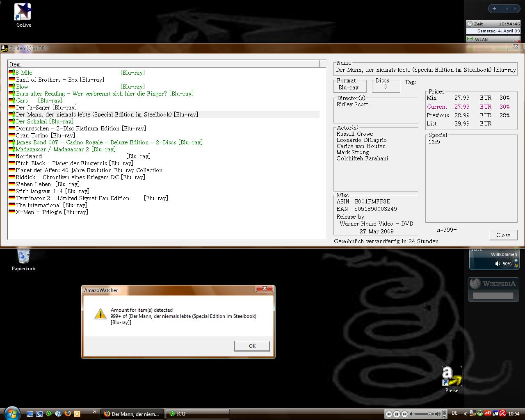Launch Firefox from the Quick Launch bar
The image size is (525, 420).
click(68, 414)
